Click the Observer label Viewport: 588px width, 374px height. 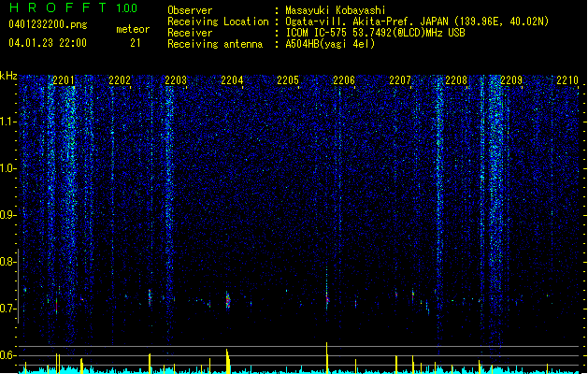190,10
